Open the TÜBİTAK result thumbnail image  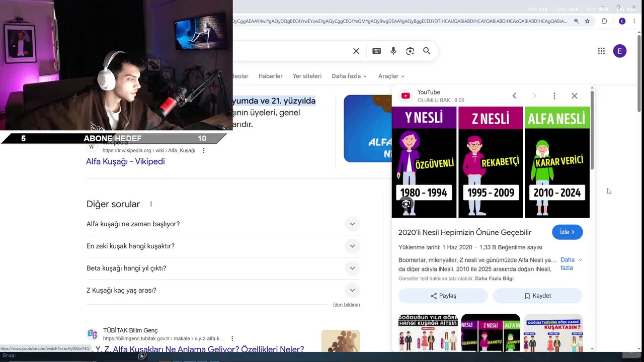click(x=341, y=341)
